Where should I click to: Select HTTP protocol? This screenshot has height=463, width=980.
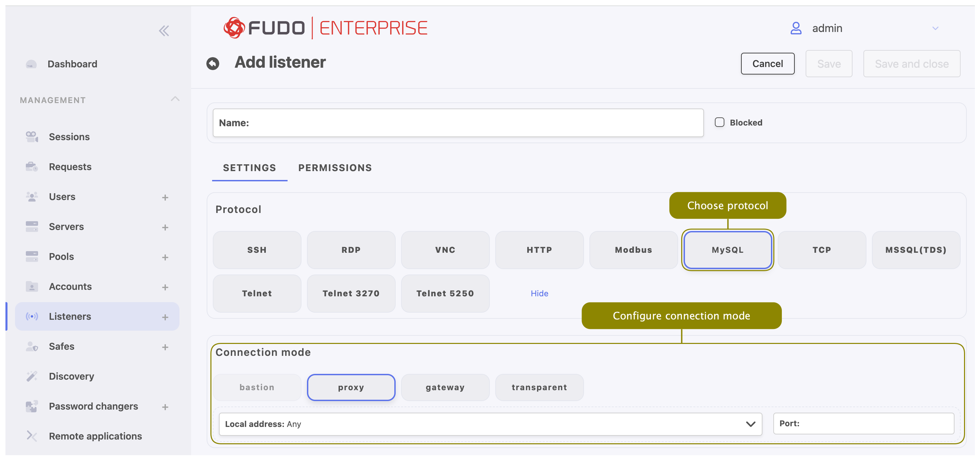(539, 250)
